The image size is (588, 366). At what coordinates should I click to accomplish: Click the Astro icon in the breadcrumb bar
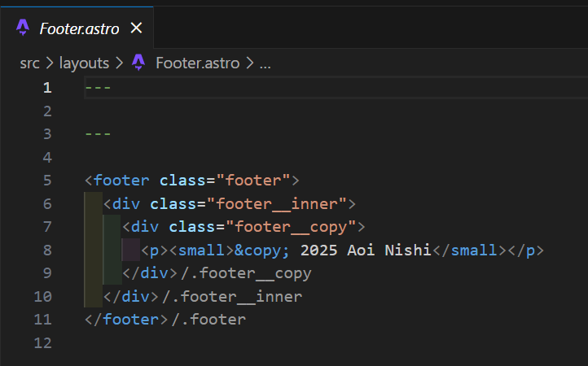pyautogui.click(x=138, y=63)
